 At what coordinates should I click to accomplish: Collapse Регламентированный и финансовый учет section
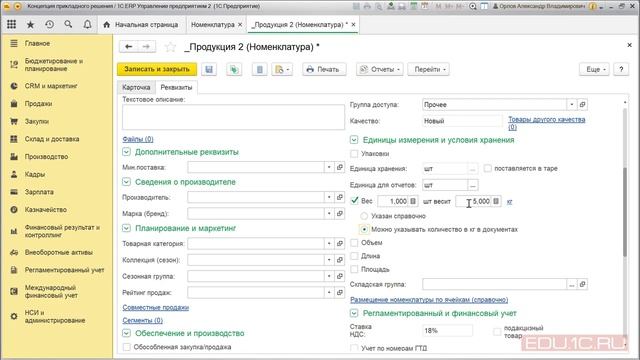354,313
